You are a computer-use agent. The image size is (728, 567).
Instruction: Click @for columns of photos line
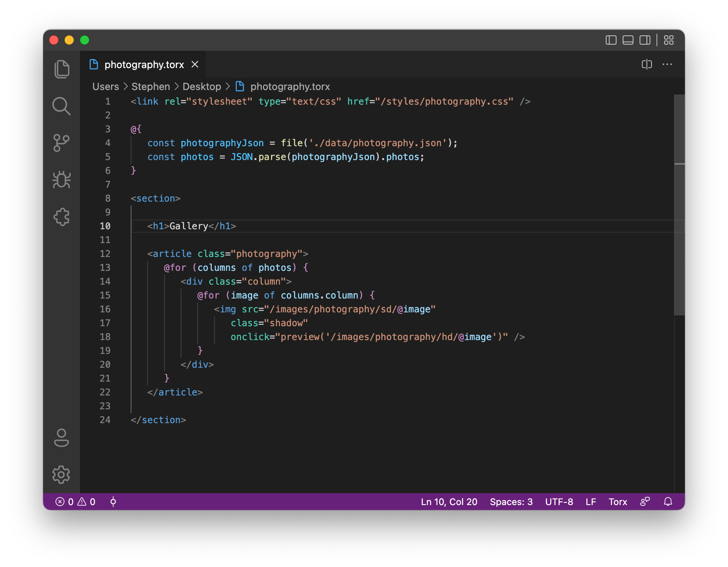pos(236,268)
